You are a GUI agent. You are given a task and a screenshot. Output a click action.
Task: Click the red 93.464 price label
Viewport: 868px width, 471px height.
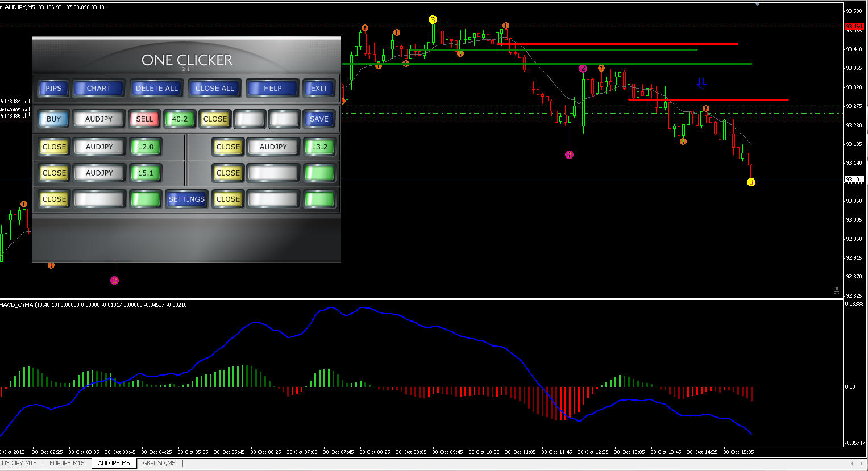[854, 27]
